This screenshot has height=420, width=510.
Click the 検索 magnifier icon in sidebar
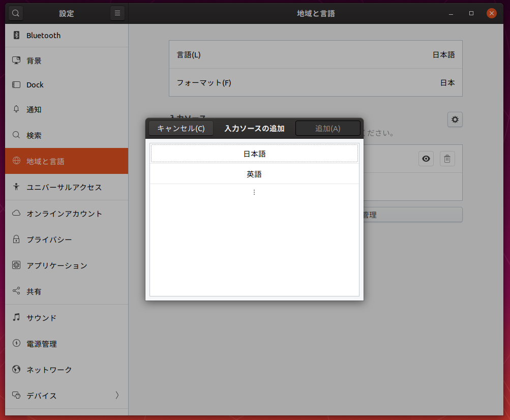(x=16, y=135)
